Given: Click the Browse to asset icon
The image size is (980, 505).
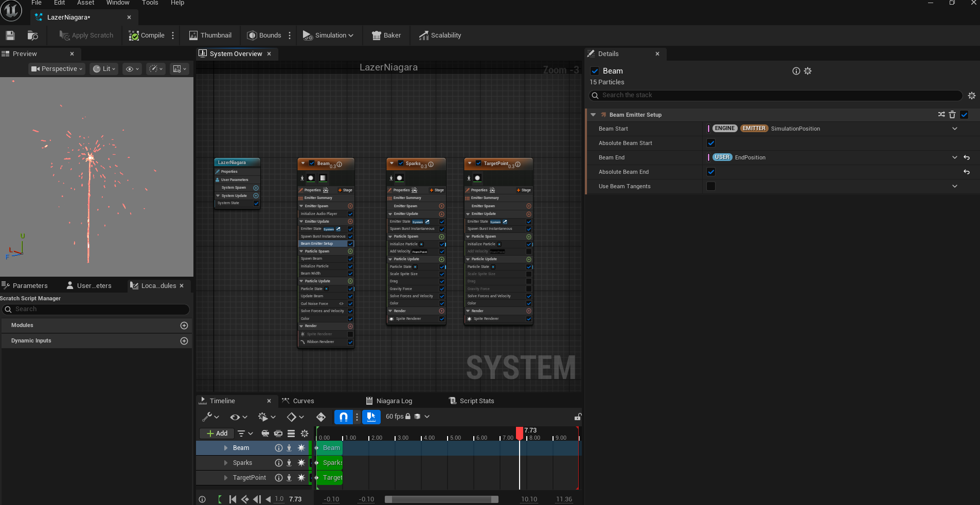Looking at the screenshot, I should click(x=32, y=35).
